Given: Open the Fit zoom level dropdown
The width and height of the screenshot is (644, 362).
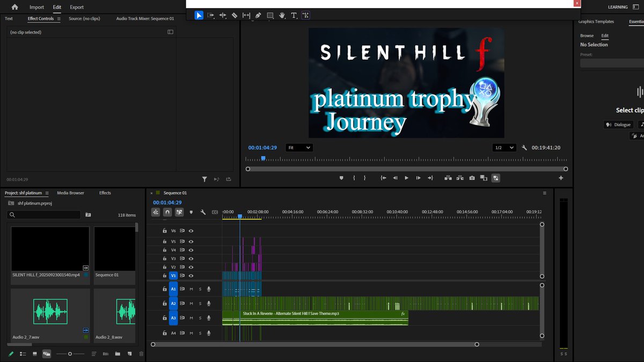Looking at the screenshot, I should [x=299, y=148].
